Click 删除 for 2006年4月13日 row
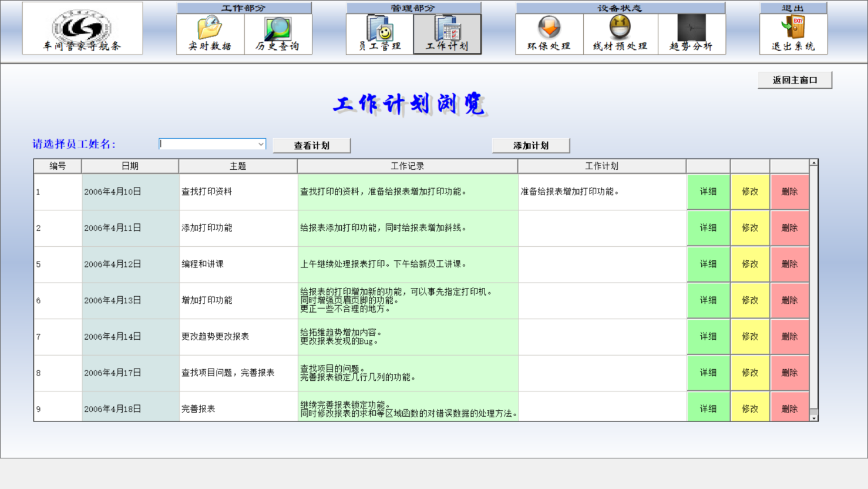 point(790,300)
